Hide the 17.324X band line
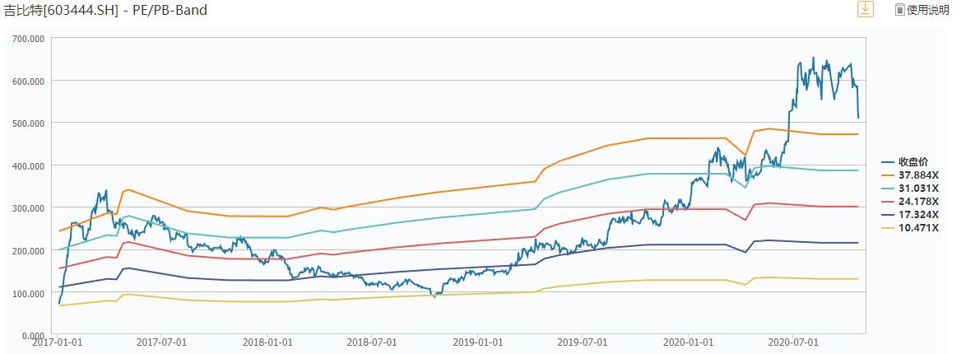980x354 pixels. coord(918,215)
